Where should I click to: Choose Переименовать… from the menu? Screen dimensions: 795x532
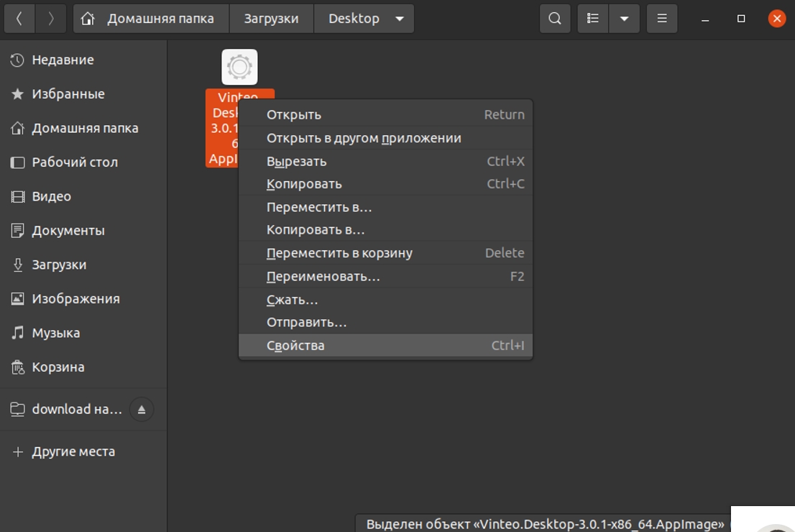(x=385, y=276)
